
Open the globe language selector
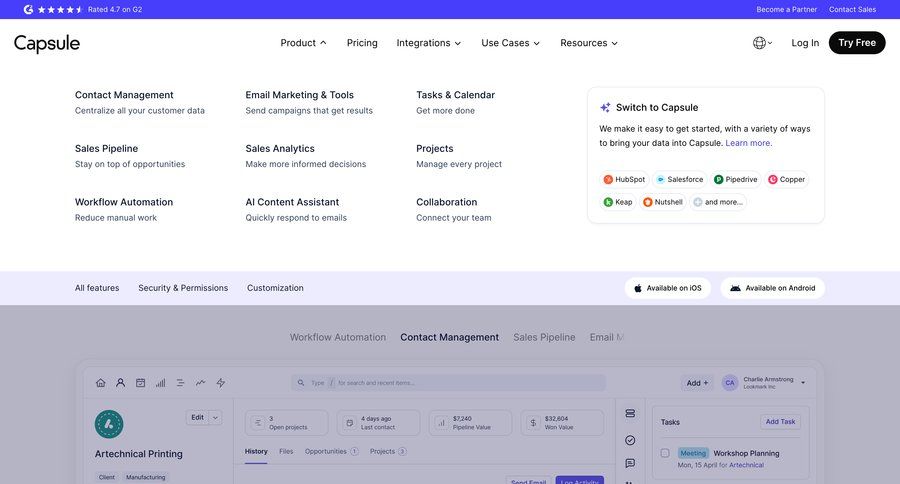tap(762, 43)
